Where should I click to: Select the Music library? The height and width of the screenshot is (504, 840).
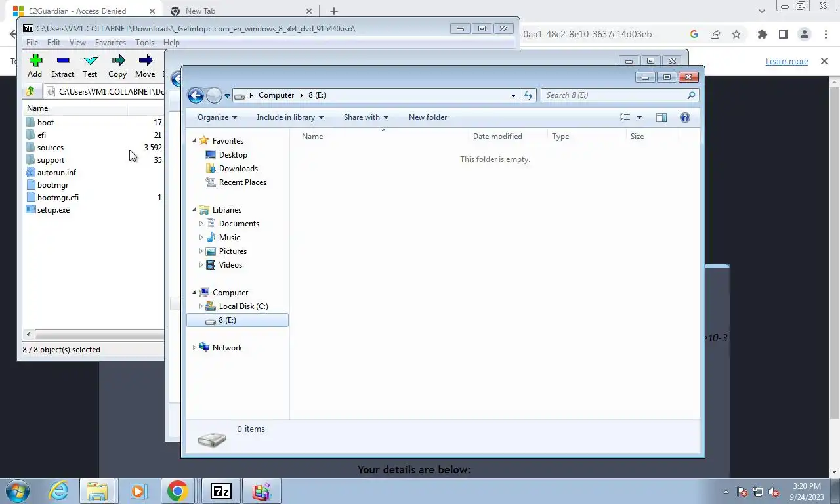(229, 238)
